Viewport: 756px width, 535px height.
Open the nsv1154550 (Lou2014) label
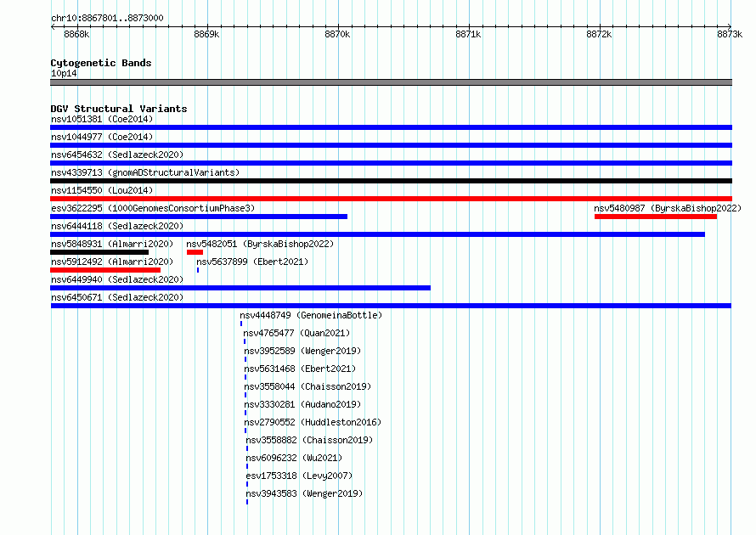click(x=102, y=190)
